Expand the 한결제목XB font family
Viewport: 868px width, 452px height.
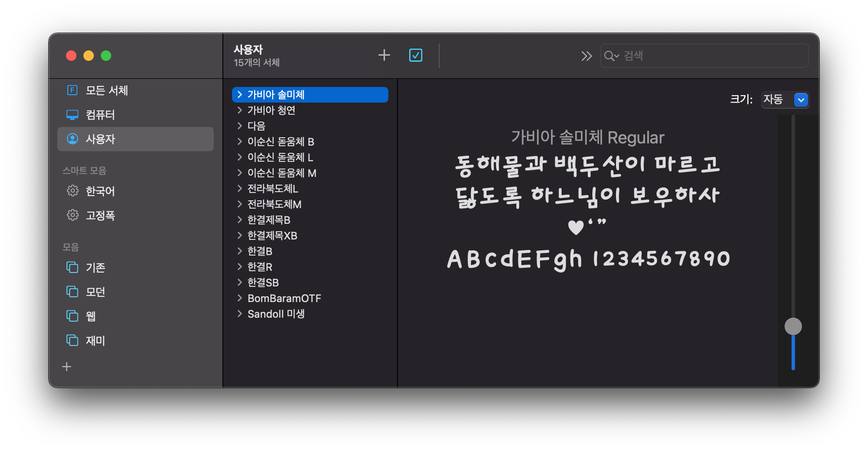tap(239, 235)
